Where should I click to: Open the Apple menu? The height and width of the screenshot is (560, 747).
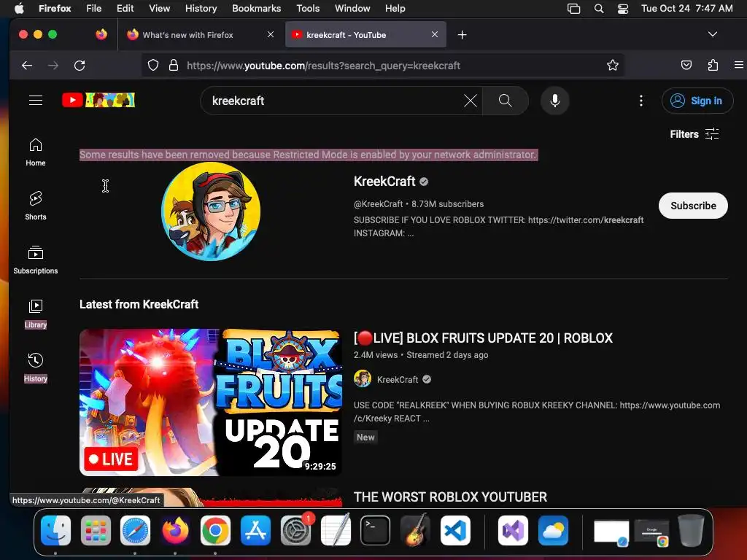19,8
